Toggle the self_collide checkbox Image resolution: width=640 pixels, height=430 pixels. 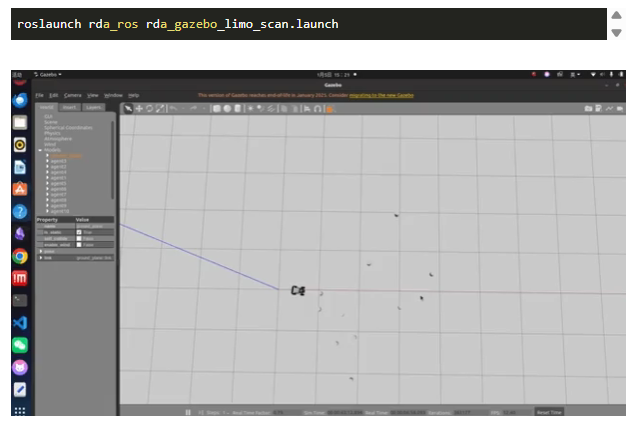[x=80, y=238]
